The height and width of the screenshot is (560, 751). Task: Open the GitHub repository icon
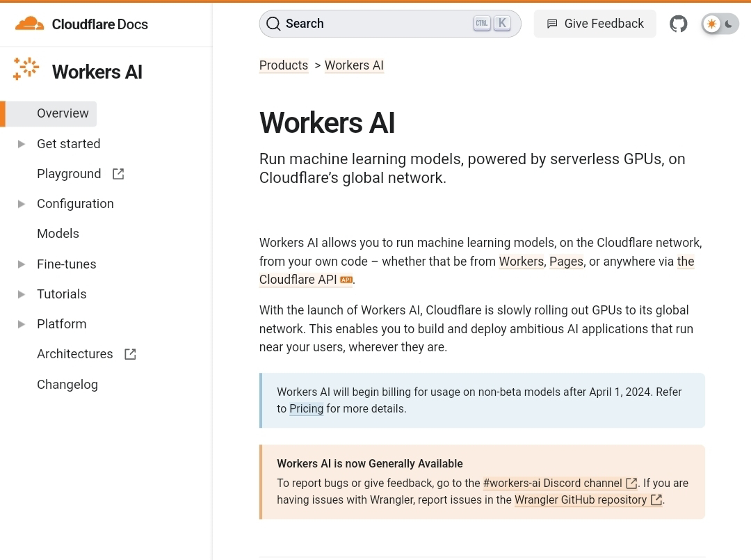click(x=678, y=24)
